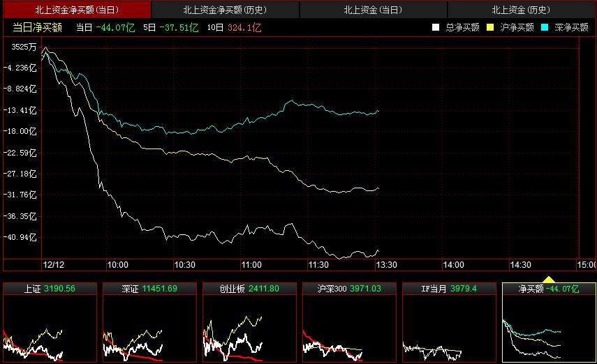This screenshot has width=597, height=364.
Task: Click the yellow triangle above 净买额 panel
Action: [x=549, y=280]
